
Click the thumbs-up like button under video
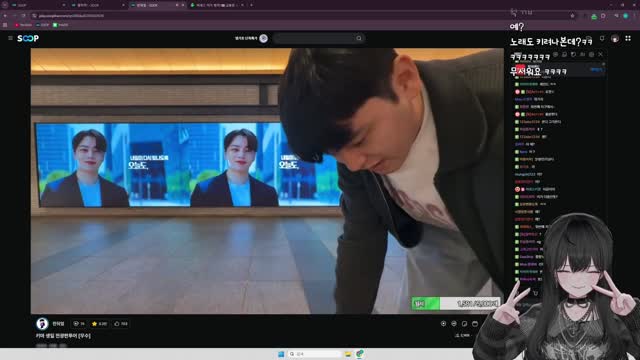pyautogui.click(x=121, y=324)
